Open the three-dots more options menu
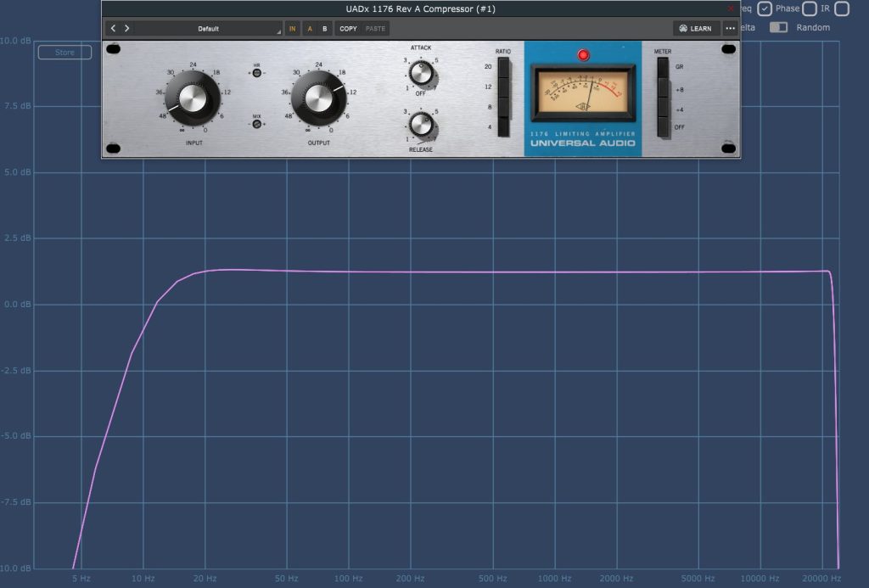The image size is (869, 588). pyautogui.click(x=730, y=28)
